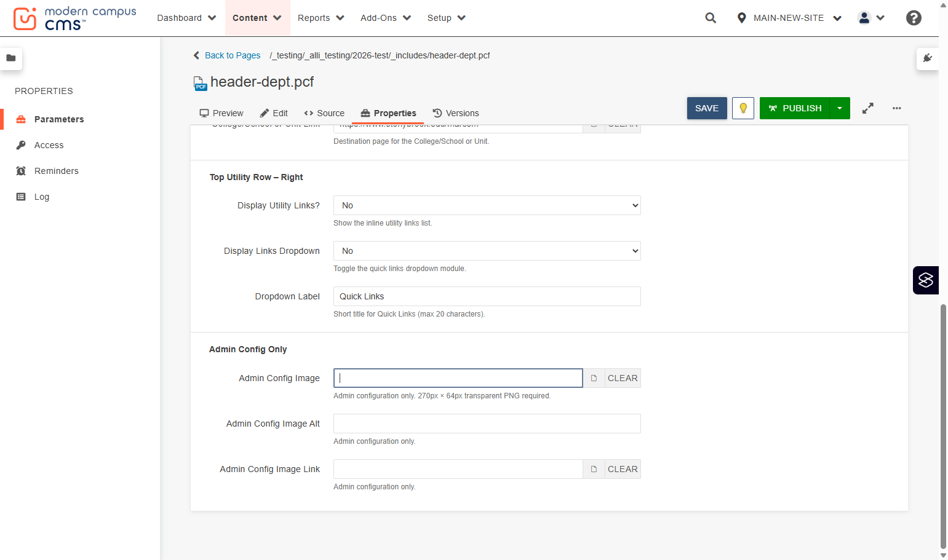The height and width of the screenshot is (560, 948).
Task: Browse file for Admin Config Image Link
Action: (x=594, y=469)
